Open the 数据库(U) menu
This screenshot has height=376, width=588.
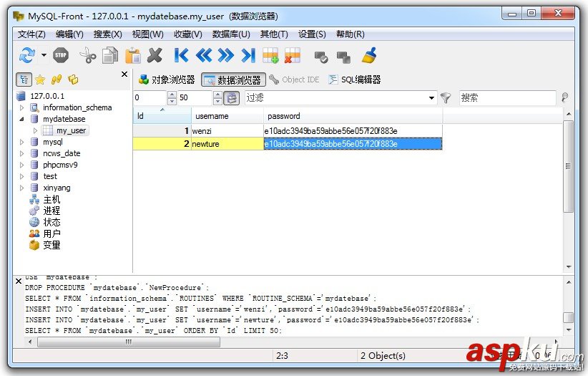(231, 34)
